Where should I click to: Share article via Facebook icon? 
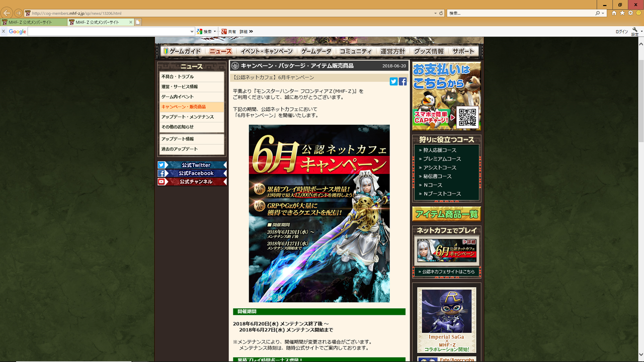(403, 81)
